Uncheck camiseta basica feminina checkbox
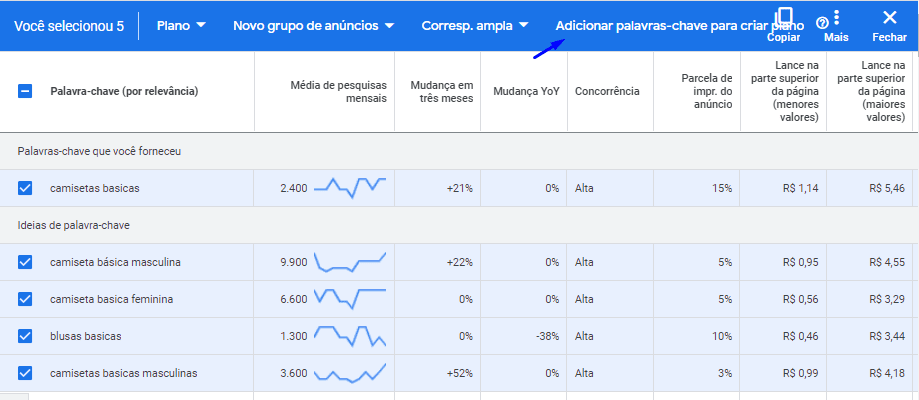This screenshot has width=919, height=400. coord(25,299)
